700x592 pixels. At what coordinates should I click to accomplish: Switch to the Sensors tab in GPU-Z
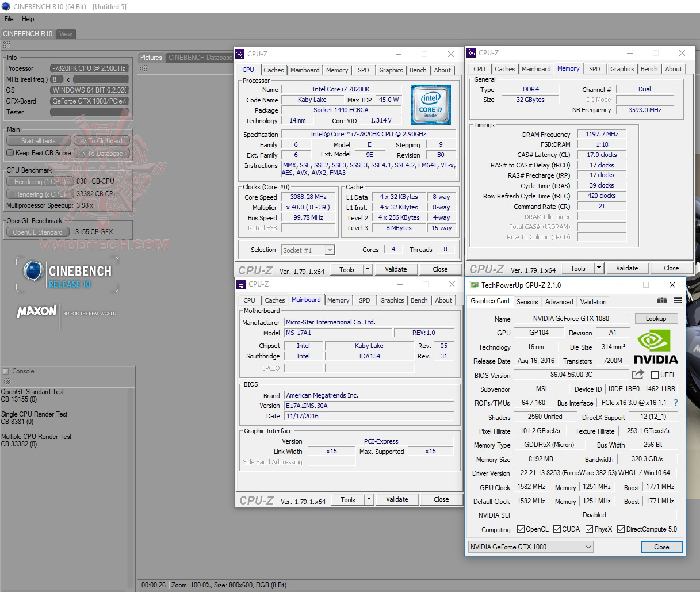[x=527, y=301]
